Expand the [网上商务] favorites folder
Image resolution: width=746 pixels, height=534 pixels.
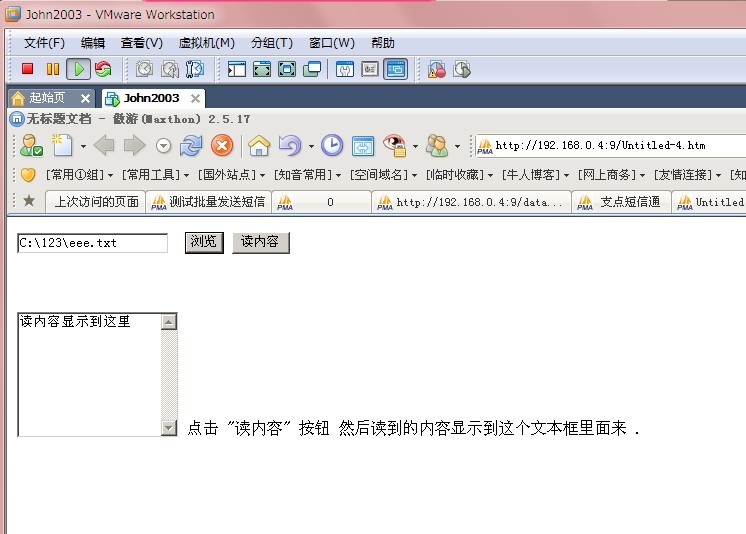(611, 175)
